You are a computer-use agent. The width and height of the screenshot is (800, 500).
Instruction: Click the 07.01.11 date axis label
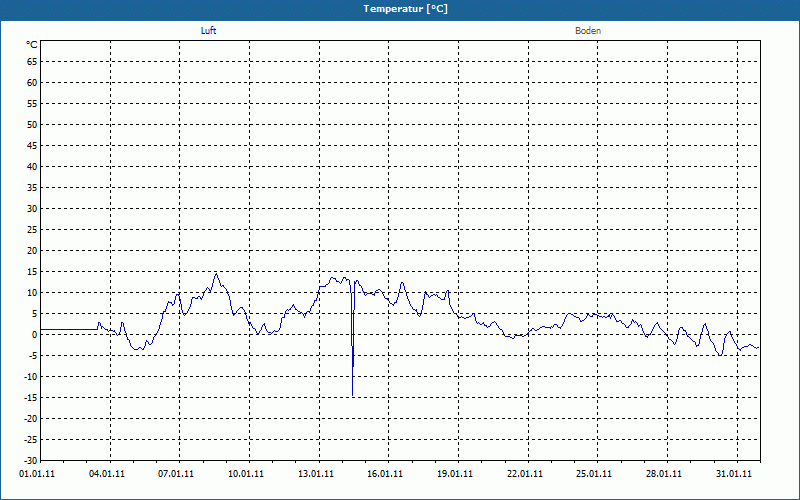point(176,473)
